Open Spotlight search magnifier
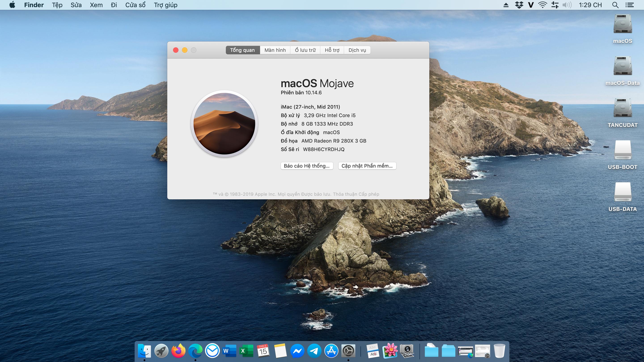644x362 pixels. [x=615, y=5]
